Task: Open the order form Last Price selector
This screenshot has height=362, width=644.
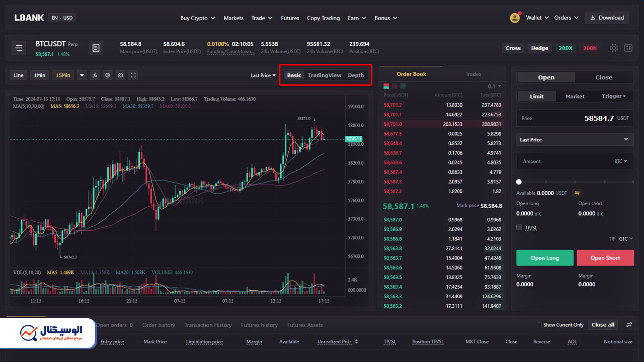Action: click(x=575, y=140)
